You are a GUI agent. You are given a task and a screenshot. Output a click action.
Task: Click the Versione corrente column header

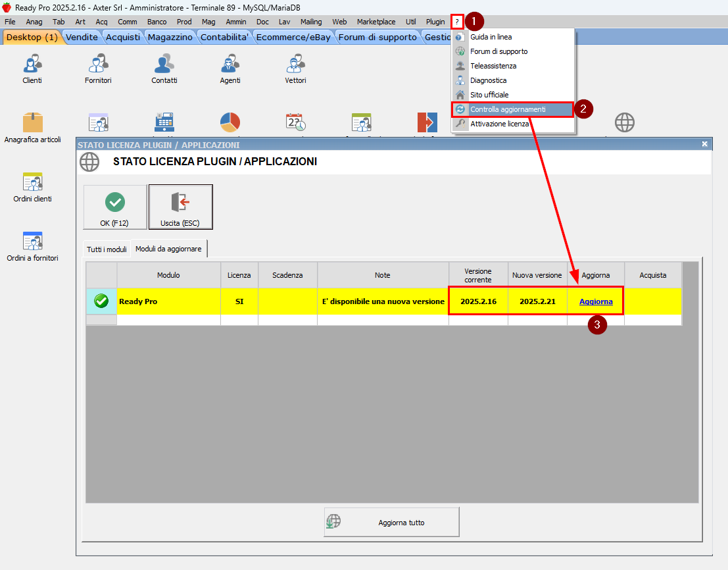point(478,275)
